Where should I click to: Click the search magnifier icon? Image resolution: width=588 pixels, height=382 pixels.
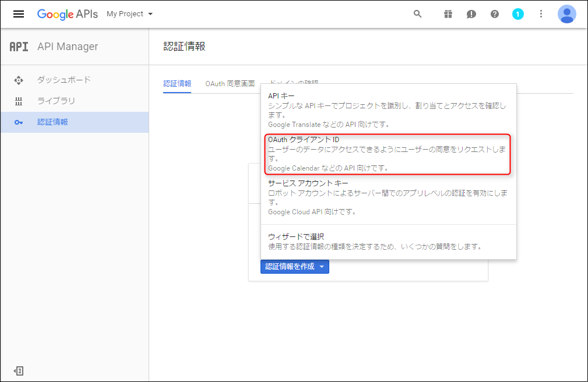417,14
